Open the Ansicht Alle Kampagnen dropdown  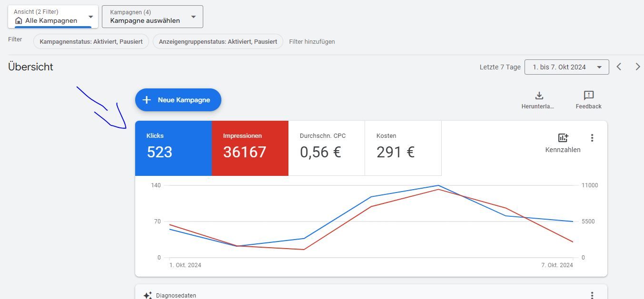click(x=53, y=17)
